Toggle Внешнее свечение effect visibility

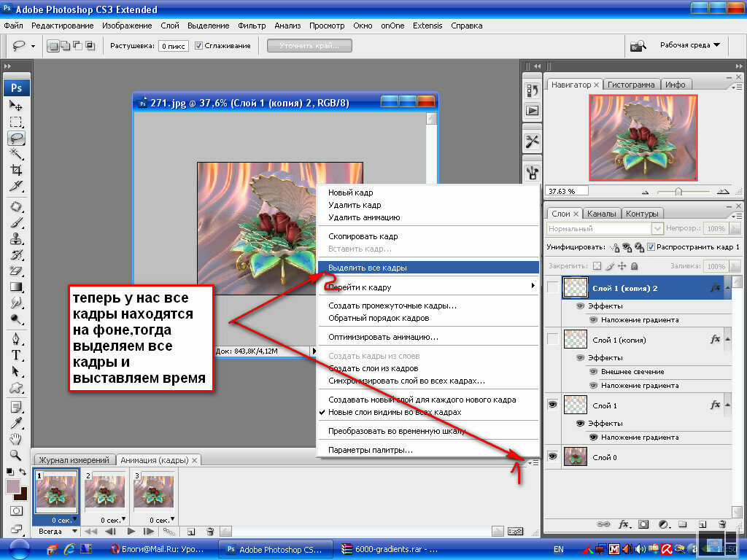(x=594, y=371)
